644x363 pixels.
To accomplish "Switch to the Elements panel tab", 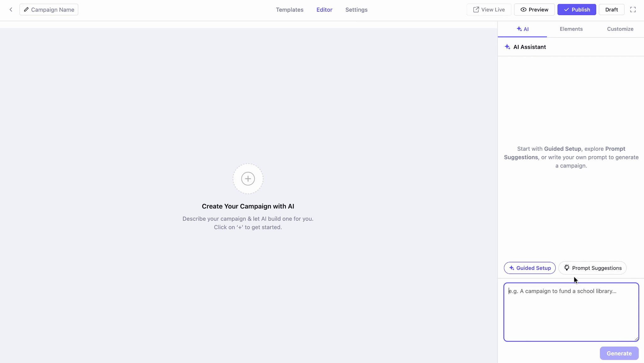I will pos(571,29).
